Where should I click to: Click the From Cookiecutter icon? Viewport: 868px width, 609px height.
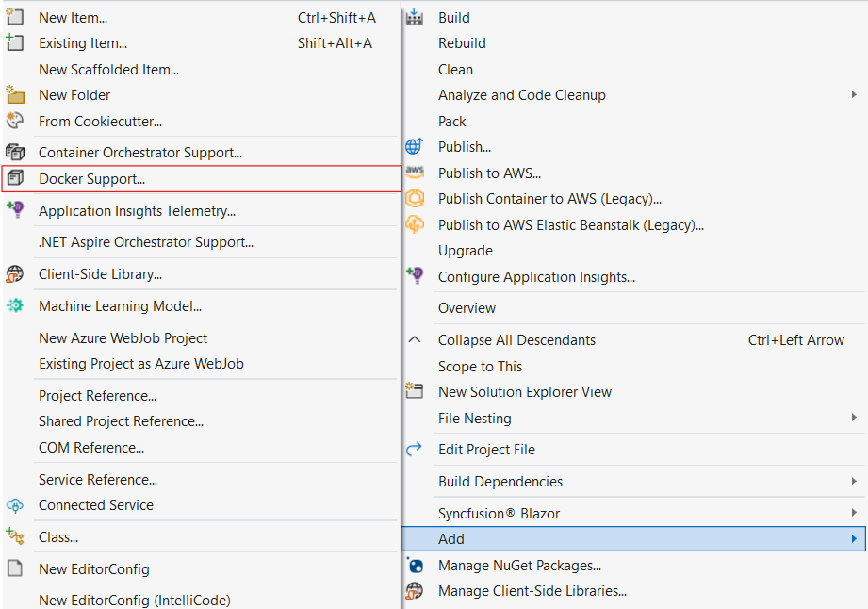(15, 121)
